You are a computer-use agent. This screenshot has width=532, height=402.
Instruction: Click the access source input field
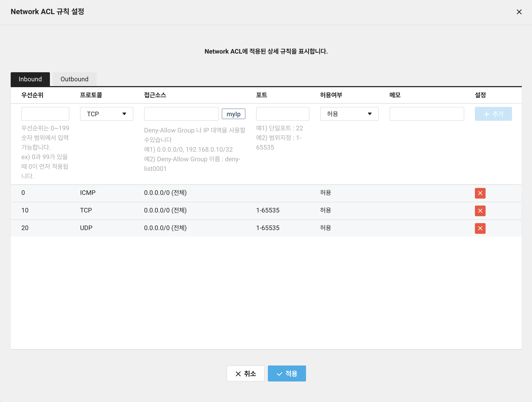pyautogui.click(x=181, y=114)
